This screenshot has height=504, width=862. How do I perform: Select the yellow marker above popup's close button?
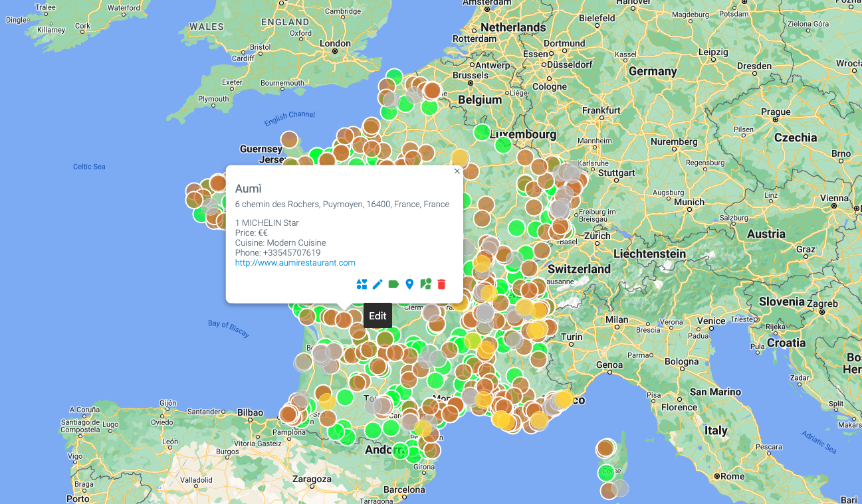459,157
